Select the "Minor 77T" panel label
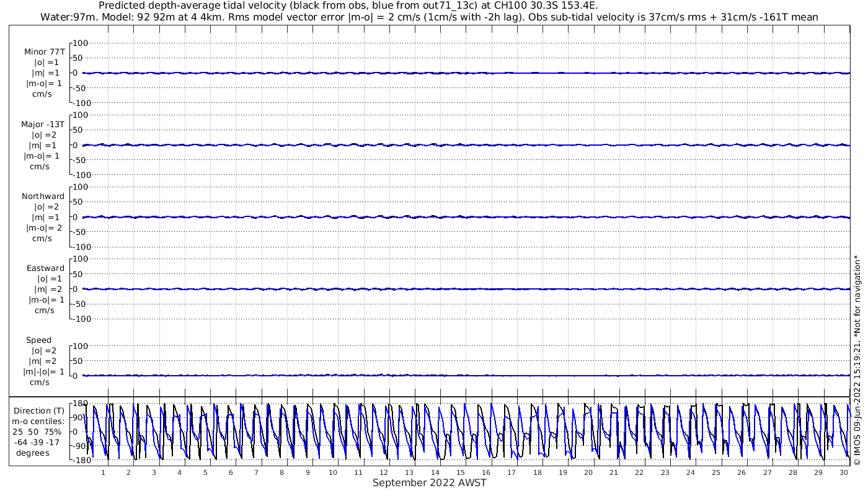868x496 pixels. [45, 52]
